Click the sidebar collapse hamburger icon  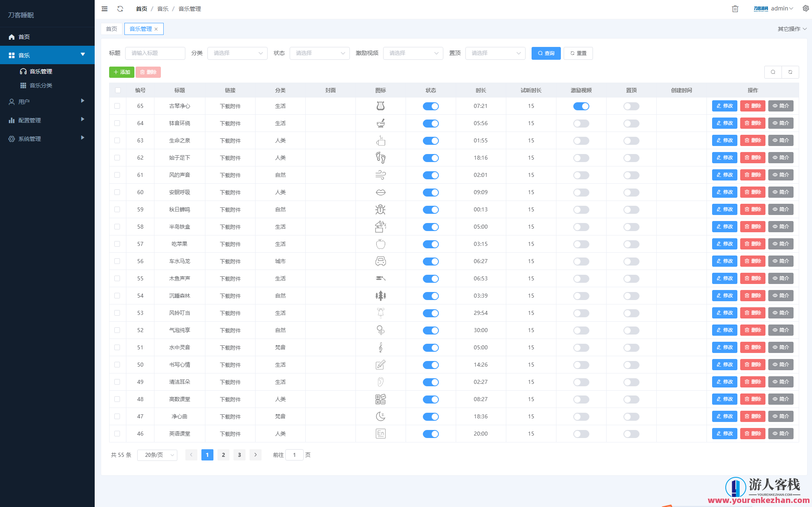(x=104, y=9)
